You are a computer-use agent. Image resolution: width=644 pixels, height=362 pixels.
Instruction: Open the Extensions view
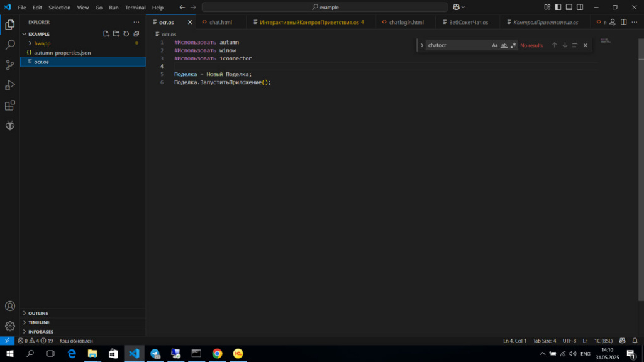pyautogui.click(x=10, y=106)
